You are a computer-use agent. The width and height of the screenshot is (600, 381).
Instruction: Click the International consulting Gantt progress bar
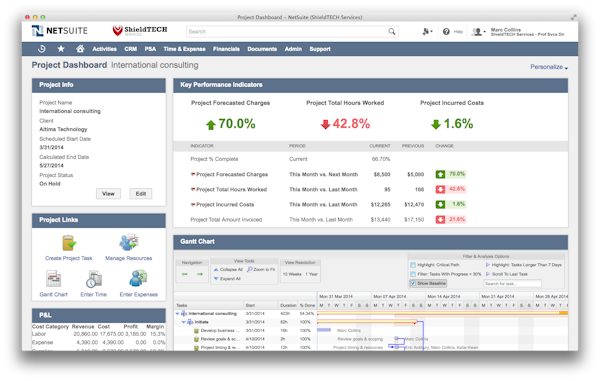442,313
